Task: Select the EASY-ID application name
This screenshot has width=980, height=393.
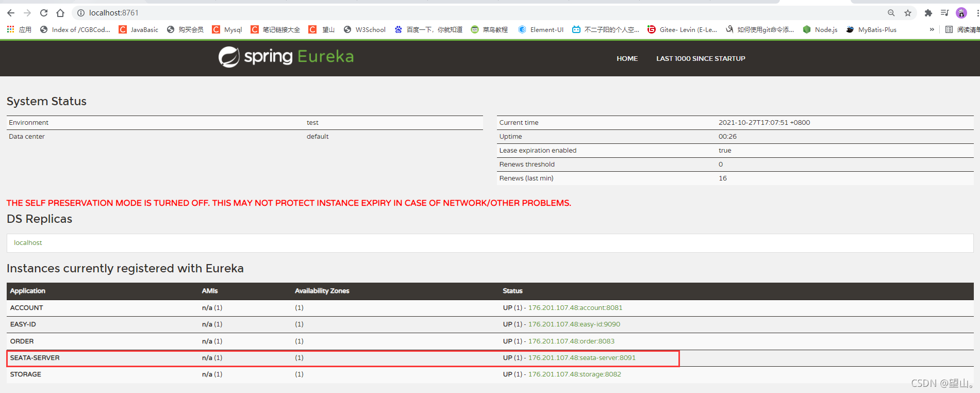Action: point(23,324)
